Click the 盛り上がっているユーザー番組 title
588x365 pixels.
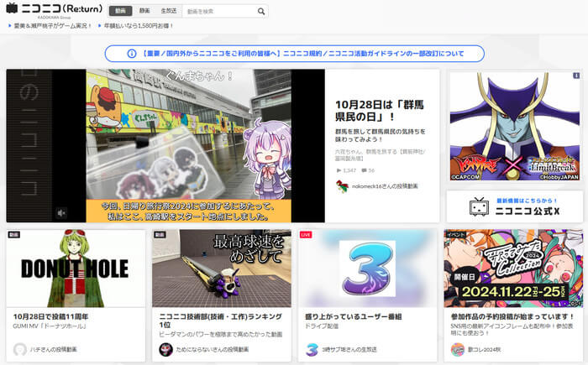pos(354,316)
